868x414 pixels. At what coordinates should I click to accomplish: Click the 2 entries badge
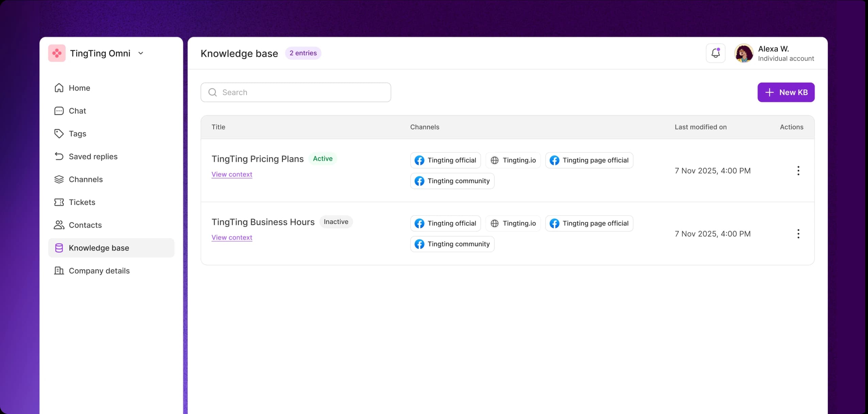tap(303, 53)
